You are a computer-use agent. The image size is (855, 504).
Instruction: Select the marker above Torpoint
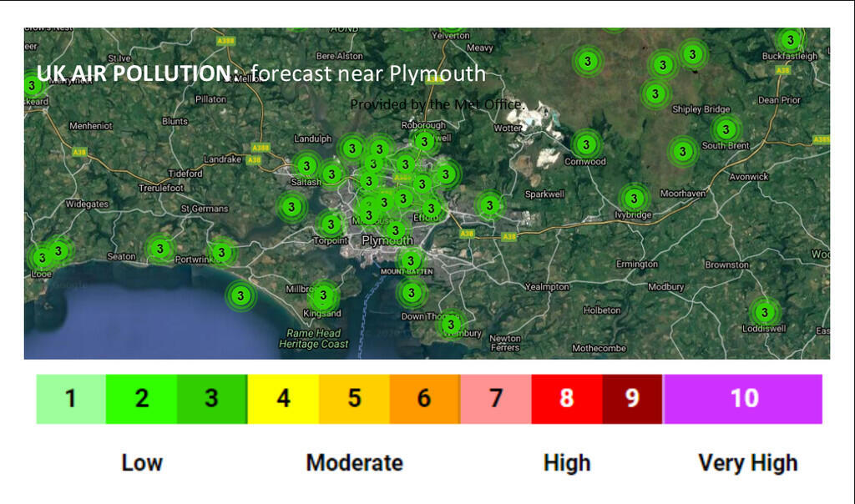point(331,224)
